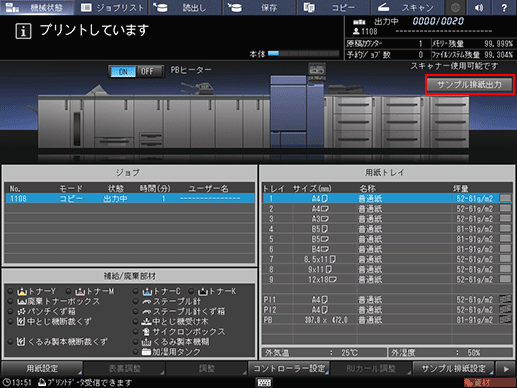
Task: Open the 調整 button
Action: (207, 369)
